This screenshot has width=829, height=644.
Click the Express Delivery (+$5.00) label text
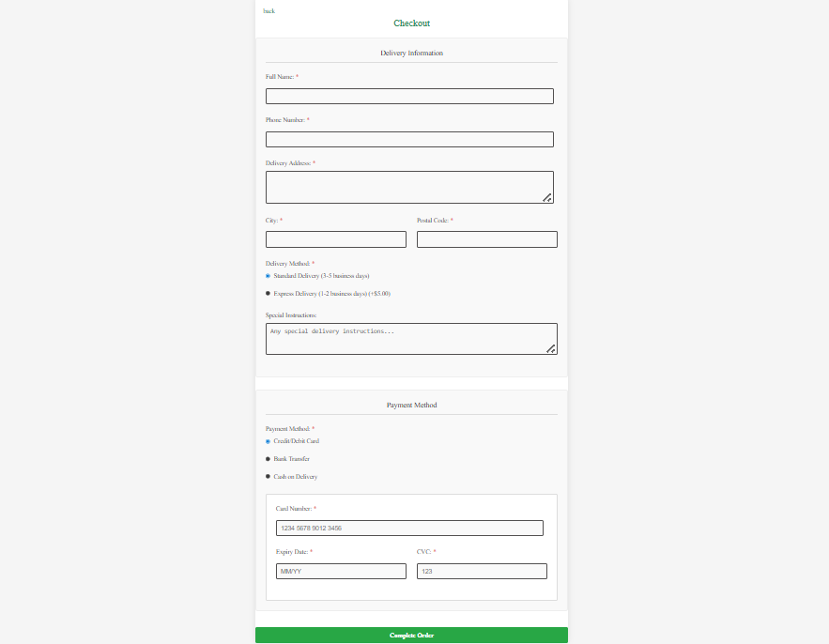click(332, 294)
